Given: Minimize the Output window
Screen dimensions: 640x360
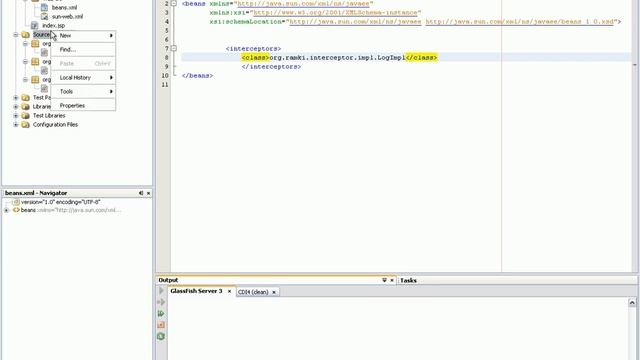Looking at the screenshot, I should (x=384, y=280).
